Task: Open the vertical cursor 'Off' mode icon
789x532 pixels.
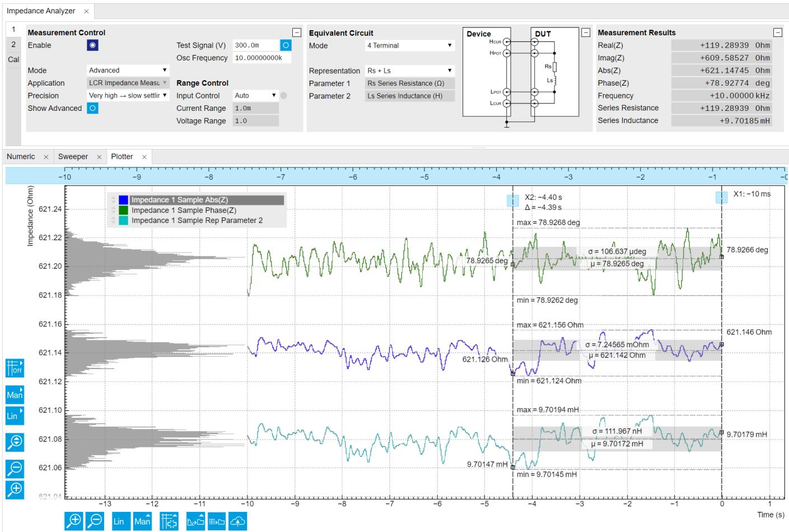Action: coord(15,368)
